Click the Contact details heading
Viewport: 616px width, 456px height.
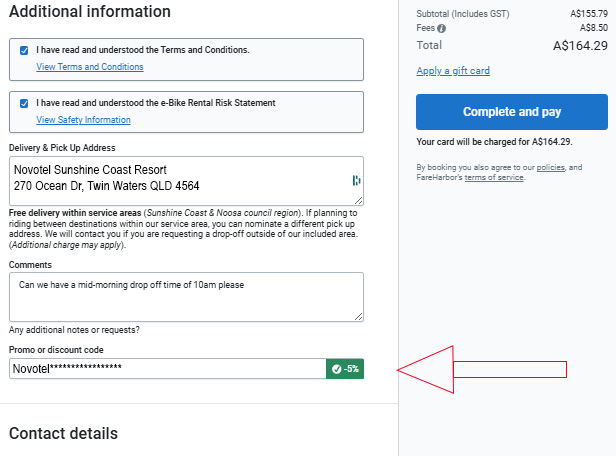pos(63,434)
